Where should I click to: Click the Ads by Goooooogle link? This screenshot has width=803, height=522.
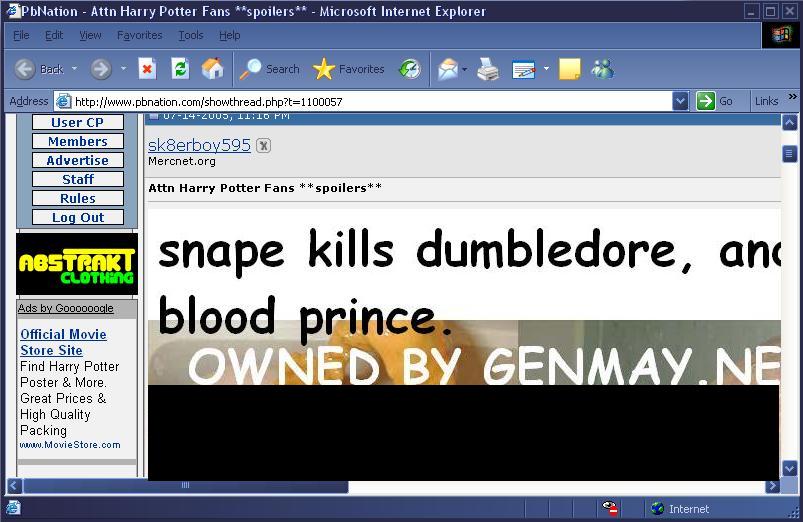click(x=66, y=308)
